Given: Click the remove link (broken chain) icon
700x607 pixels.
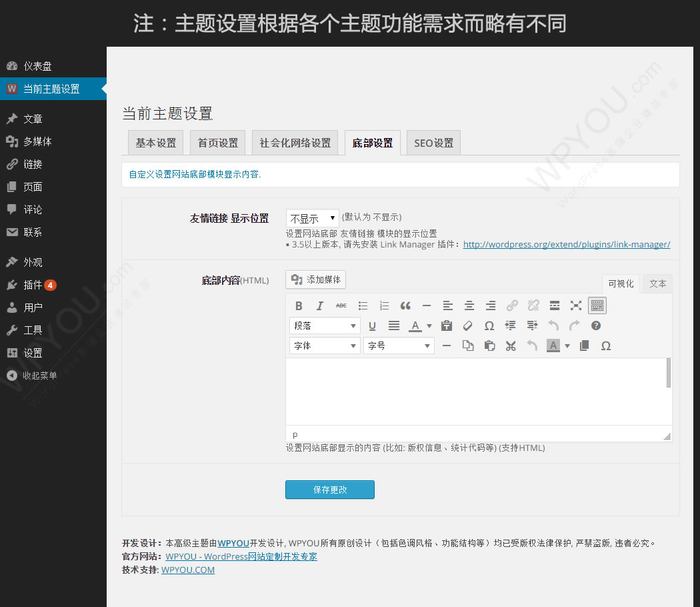Looking at the screenshot, I should pyautogui.click(x=533, y=306).
